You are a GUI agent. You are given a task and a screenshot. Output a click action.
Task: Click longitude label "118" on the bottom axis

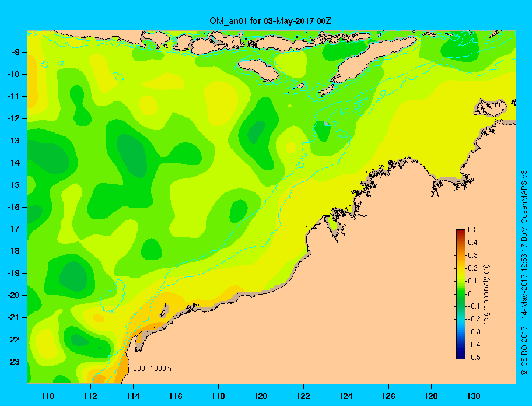[x=218, y=396]
